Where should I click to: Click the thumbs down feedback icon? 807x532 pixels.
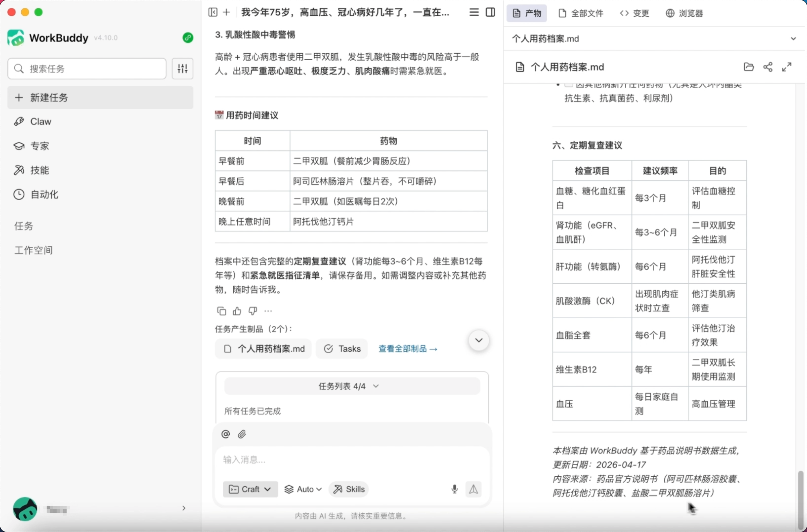pos(253,311)
